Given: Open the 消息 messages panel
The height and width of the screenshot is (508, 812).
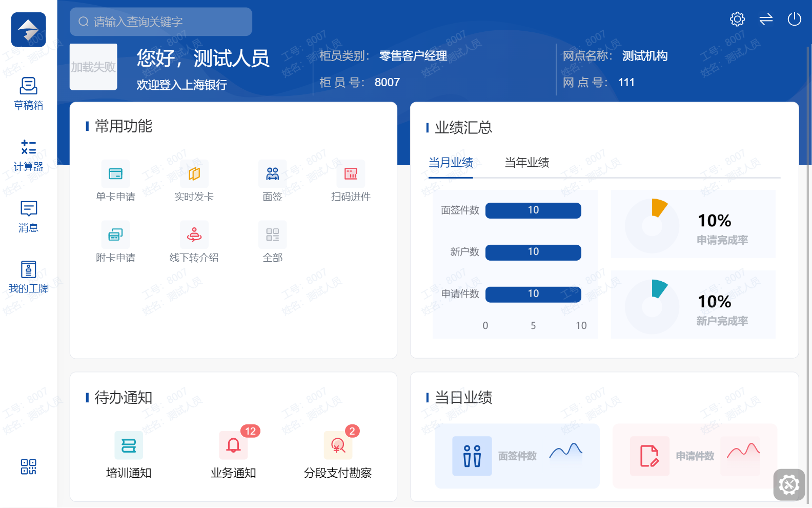Looking at the screenshot, I should pyautogui.click(x=29, y=217).
